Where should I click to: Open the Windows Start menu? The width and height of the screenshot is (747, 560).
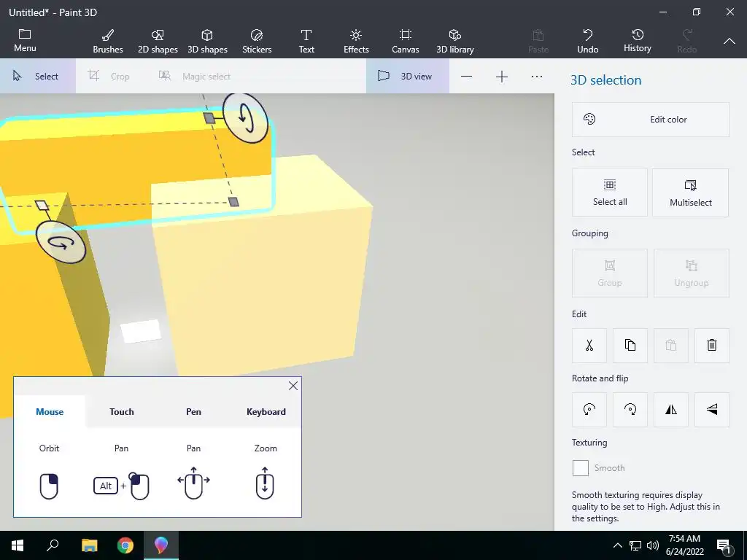tap(18, 545)
